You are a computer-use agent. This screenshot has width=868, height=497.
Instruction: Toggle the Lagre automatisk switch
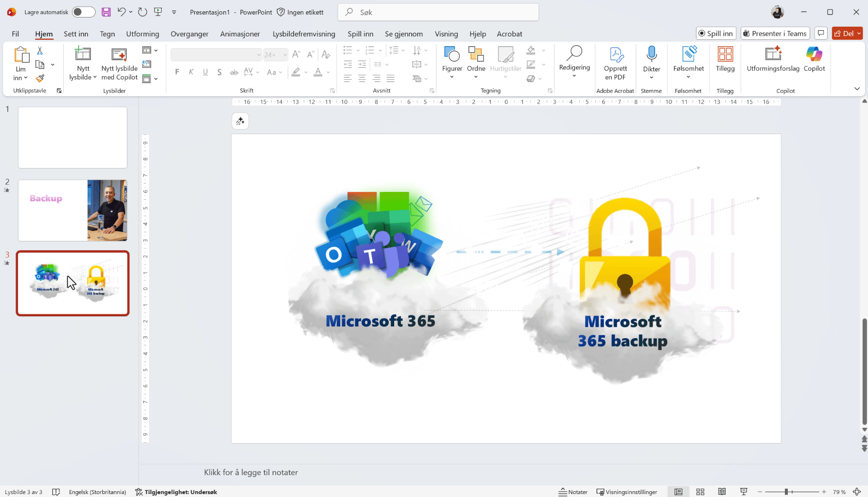point(83,12)
